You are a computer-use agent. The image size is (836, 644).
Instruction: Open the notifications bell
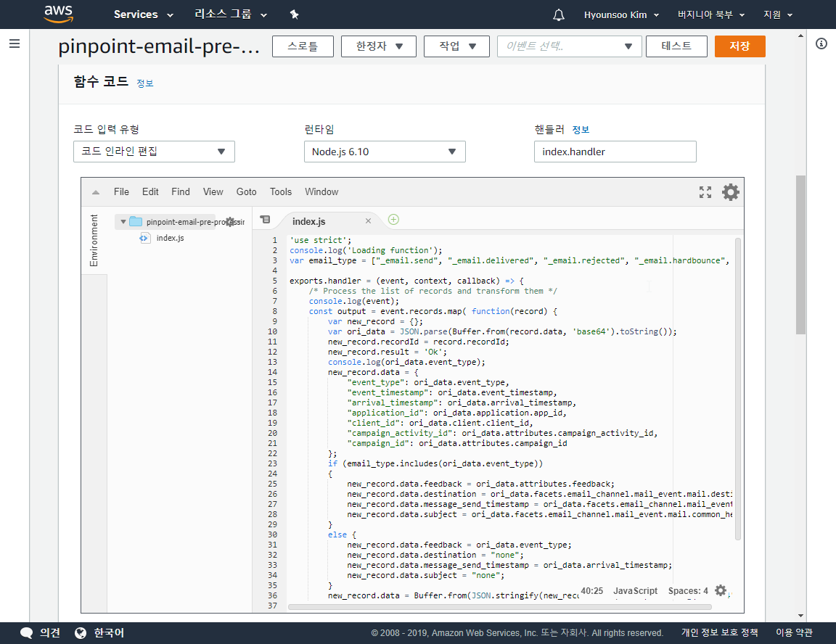coord(558,15)
